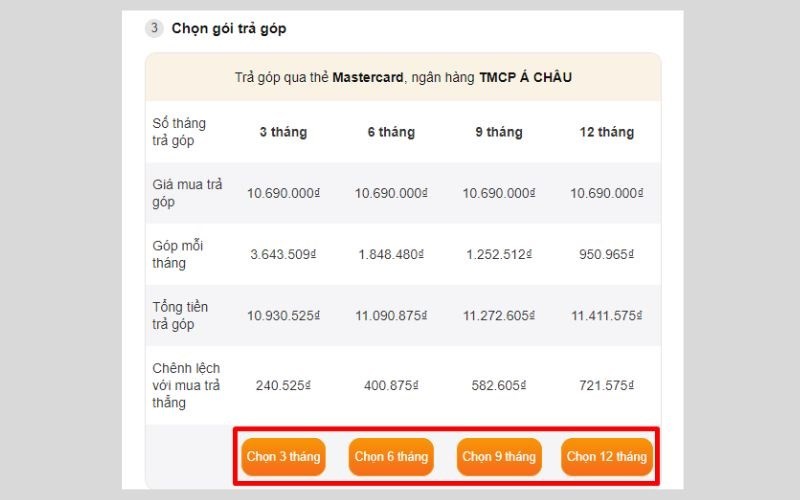800x500 pixels.
Task: Select the "3 tháng" column header
Action: tap(283, 132)
